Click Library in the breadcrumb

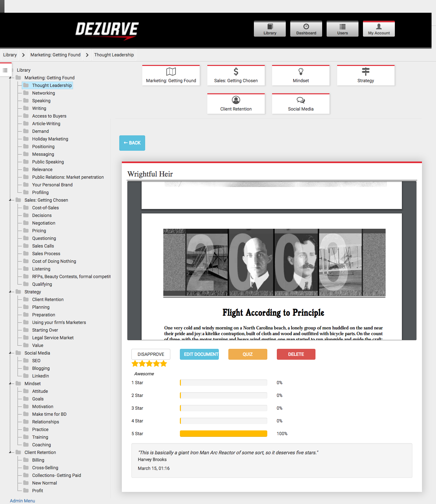(x=10, y=55)
